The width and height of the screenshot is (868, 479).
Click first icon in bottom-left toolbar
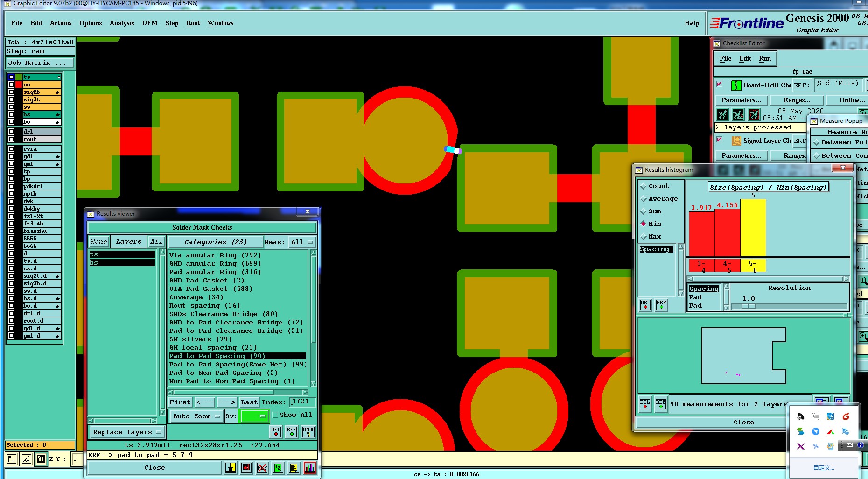click(x=12, y=459)
